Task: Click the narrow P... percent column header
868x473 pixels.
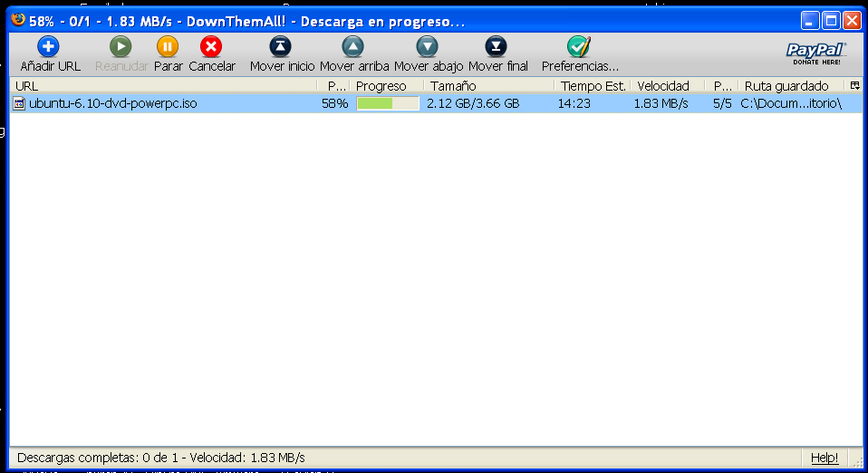Action: (x=333, y=86)
